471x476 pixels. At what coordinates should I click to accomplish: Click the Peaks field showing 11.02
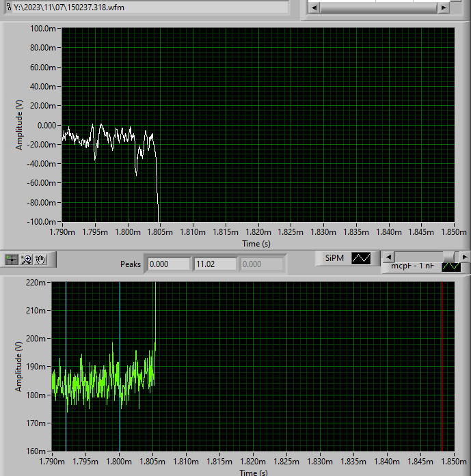215,264
